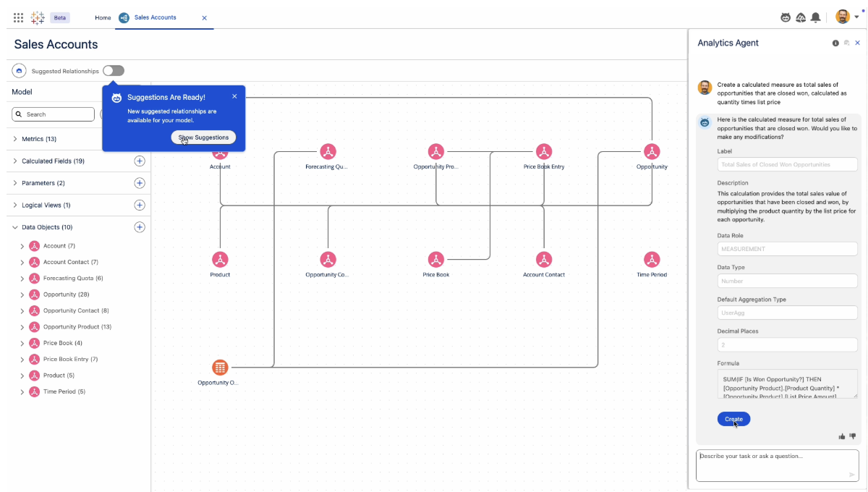This screenshot has width=868, height=492.
Task: Click the orange Opportunity table node
Action: point(220,368)
